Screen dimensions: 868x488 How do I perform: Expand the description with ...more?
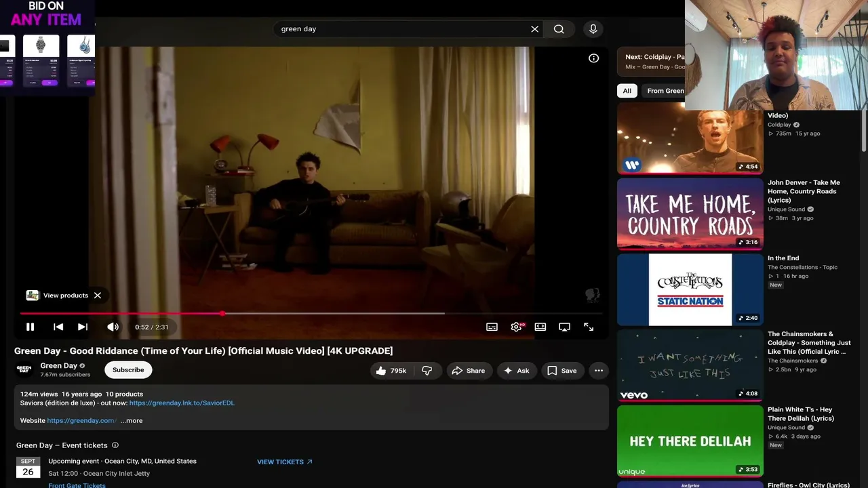click(132, 421)
